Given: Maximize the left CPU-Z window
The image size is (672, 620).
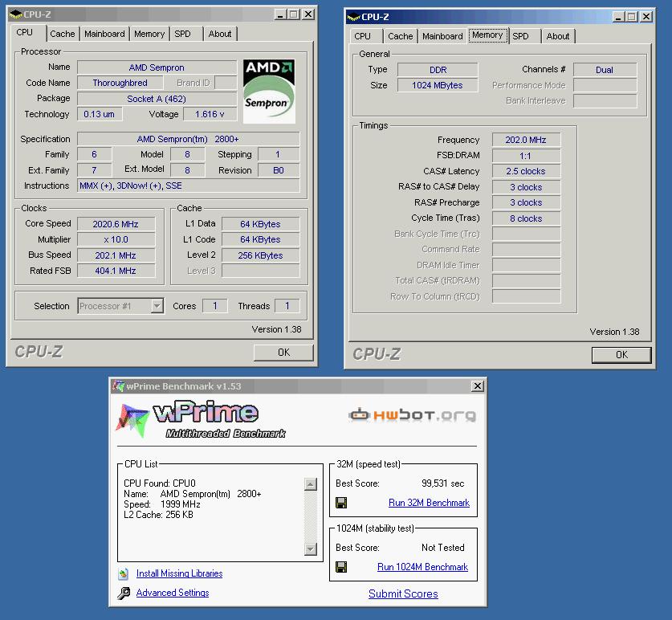Looking at the screenshot, I should (x=294, y=14).
